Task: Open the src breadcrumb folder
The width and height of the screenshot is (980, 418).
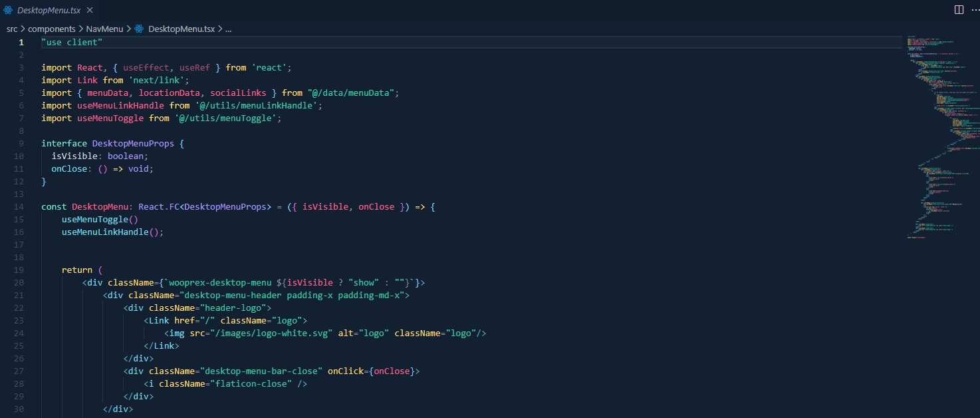Action: (12, 29)
